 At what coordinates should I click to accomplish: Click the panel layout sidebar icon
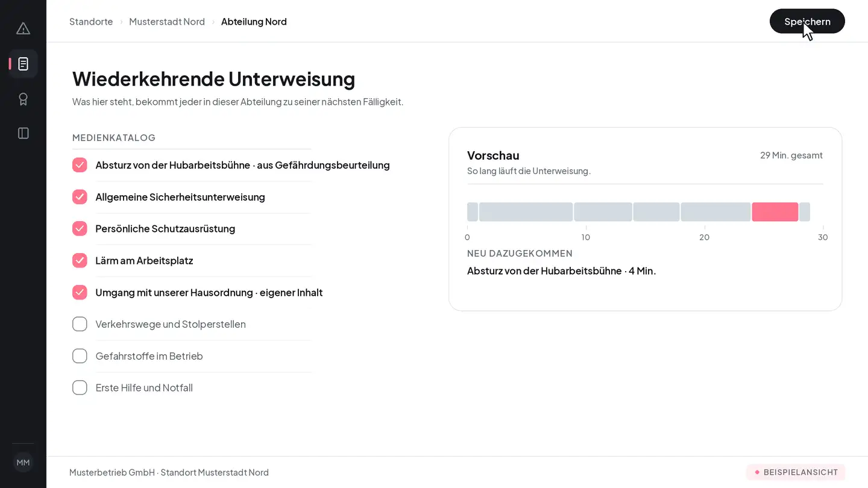23,133
